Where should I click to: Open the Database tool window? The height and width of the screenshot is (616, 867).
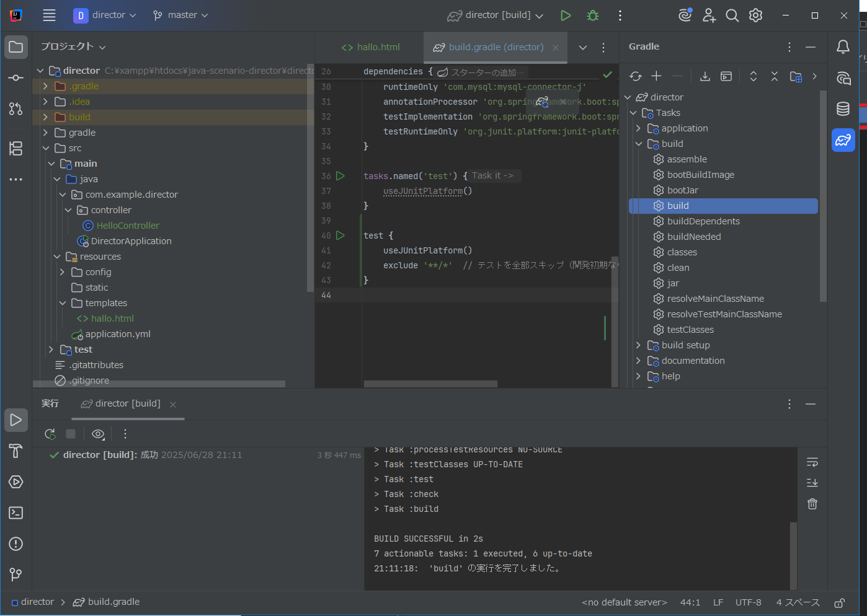coord(842,108)
